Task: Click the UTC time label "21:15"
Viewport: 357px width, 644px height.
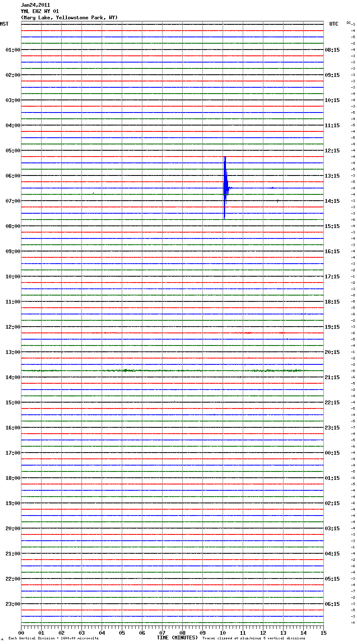Action: [x=332, y=377]
